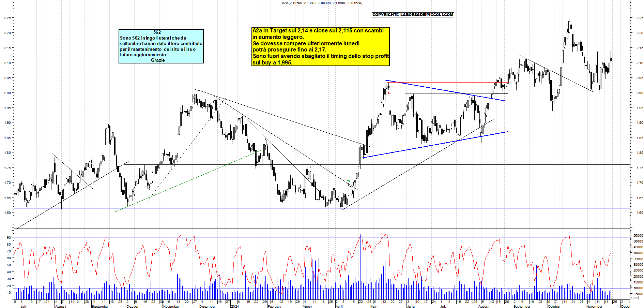Click the COPYRIGHT LABORSADEIPICCOLI.COM label

[413, 15]
